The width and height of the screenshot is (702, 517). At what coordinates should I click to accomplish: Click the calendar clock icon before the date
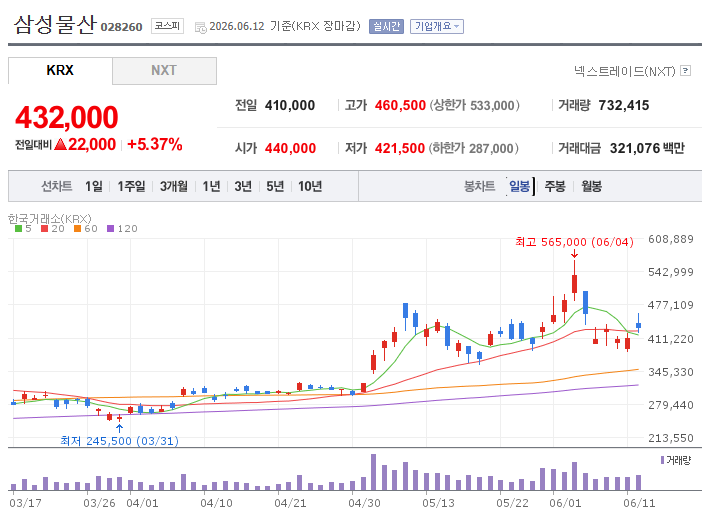click(201, 28)
